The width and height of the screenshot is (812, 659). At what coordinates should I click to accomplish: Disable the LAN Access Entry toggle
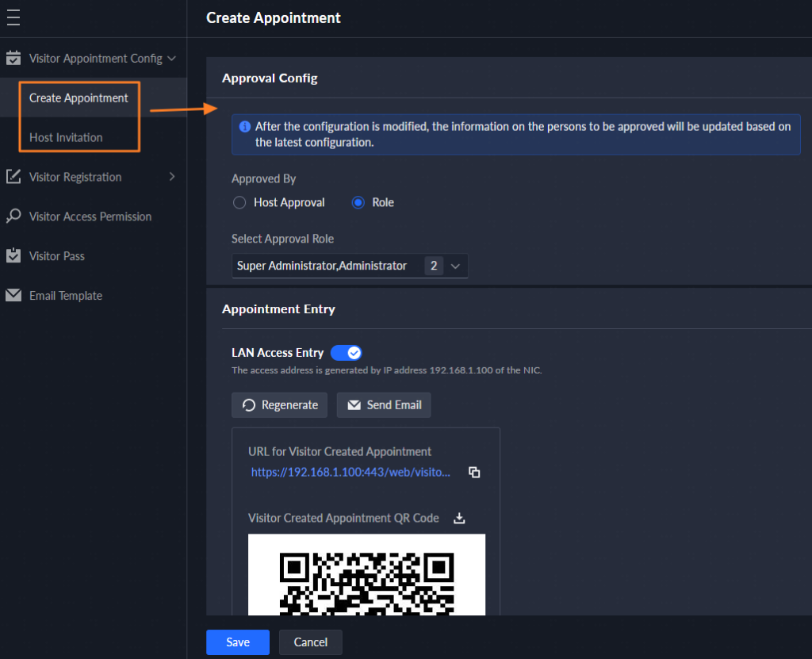[x=346, y=353]
